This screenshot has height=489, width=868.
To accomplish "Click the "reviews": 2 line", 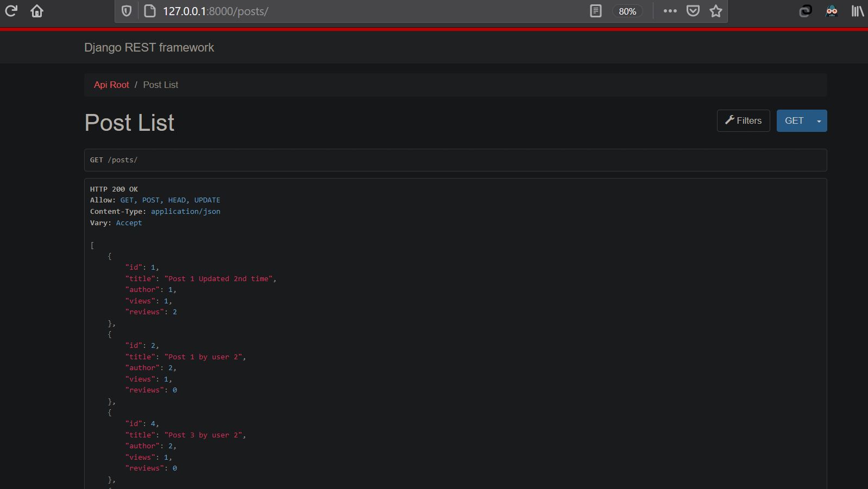I will click(151, 312).
